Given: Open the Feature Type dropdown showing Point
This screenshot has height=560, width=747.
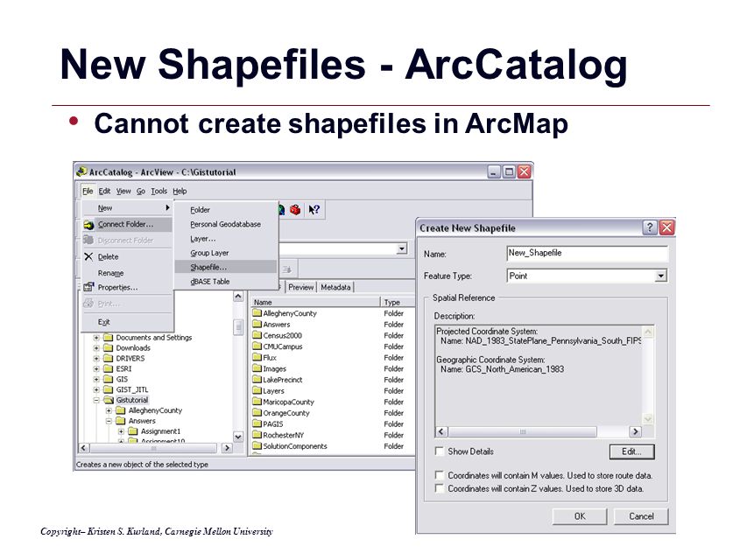Looking at the screenshot, I should 660,276.
